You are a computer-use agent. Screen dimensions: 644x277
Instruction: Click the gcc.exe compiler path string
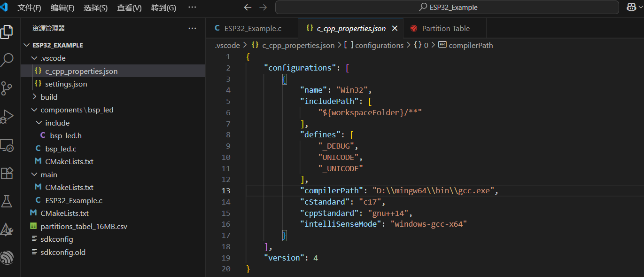point(435,190)
